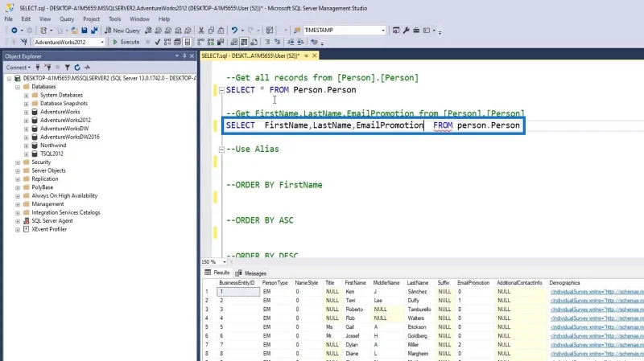
Task: Open the Tools menu
Action: tap(114, 18)
